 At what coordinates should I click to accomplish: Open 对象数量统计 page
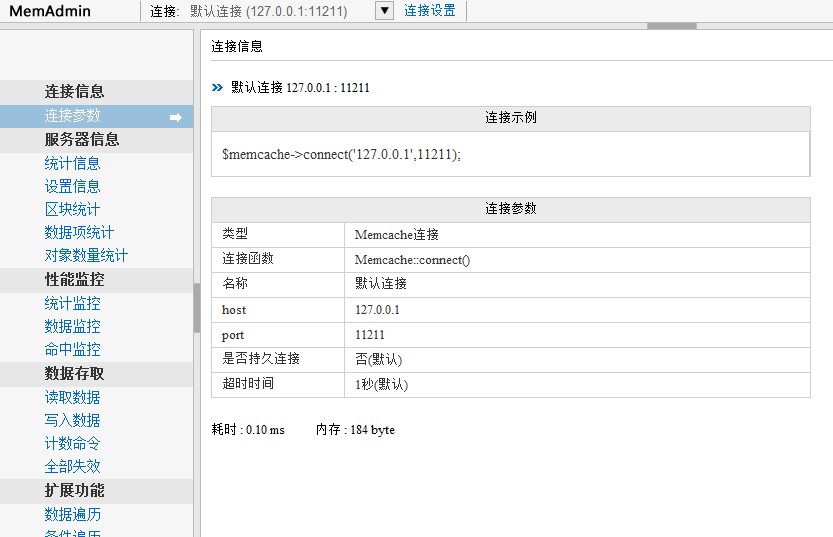(86, 255)
